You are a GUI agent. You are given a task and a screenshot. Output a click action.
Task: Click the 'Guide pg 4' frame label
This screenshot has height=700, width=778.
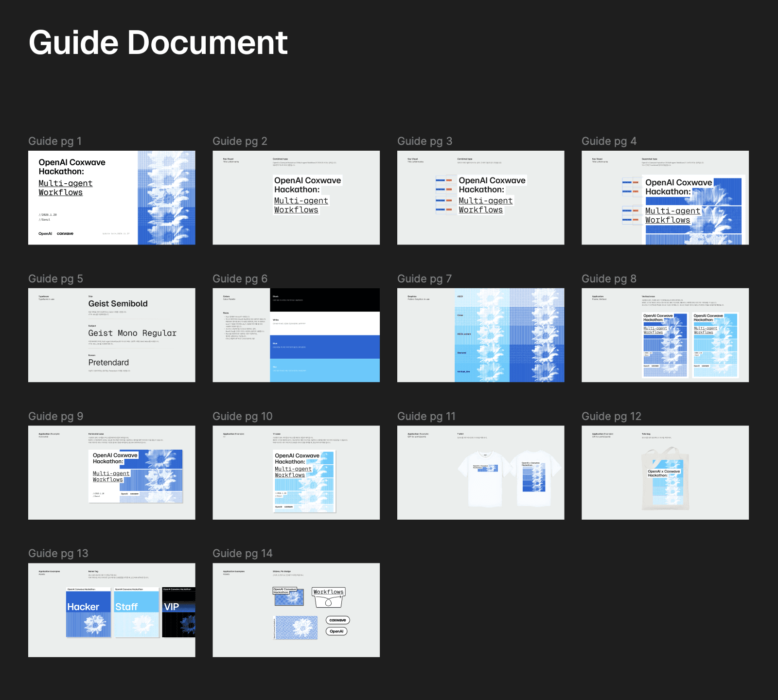(x=609, y=141)
